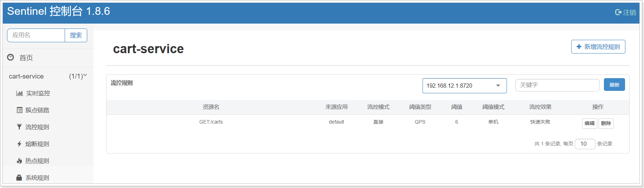Image resolution: width=644 pixels, height=188 pixels.
Task: Click the 新增流控规则 button
Action: point(598,46)
